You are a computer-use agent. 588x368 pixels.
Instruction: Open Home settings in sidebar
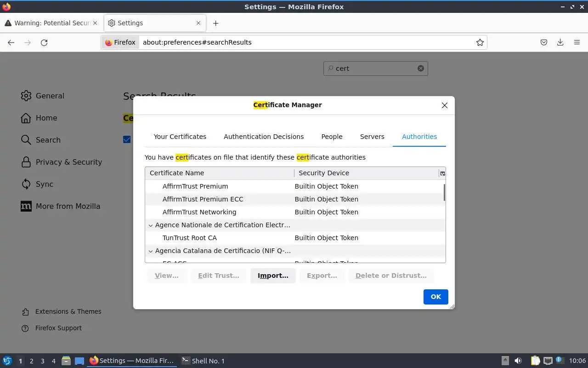(x=39, y=118)
